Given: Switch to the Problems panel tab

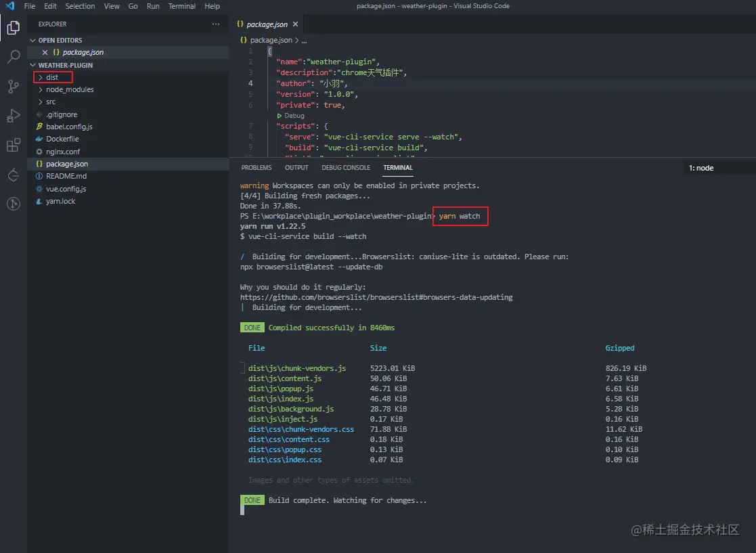Looking at the screenshot, I should coord(257,167).
